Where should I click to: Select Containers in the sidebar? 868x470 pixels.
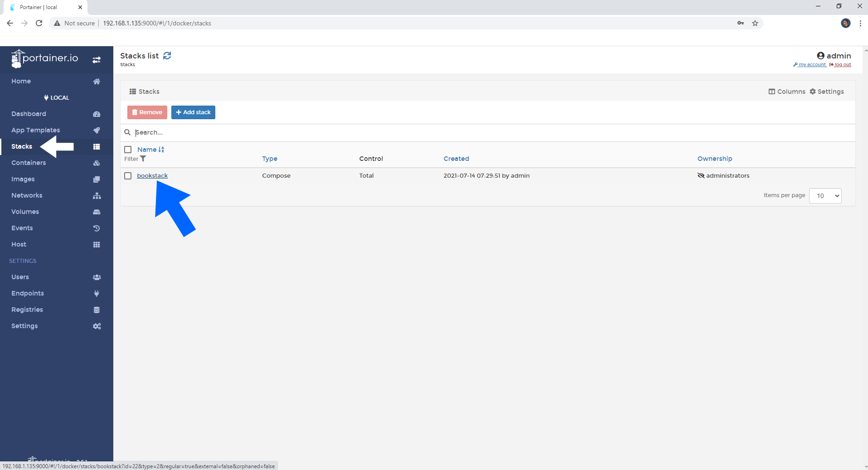pyautogui.click(x=29, y=163)
